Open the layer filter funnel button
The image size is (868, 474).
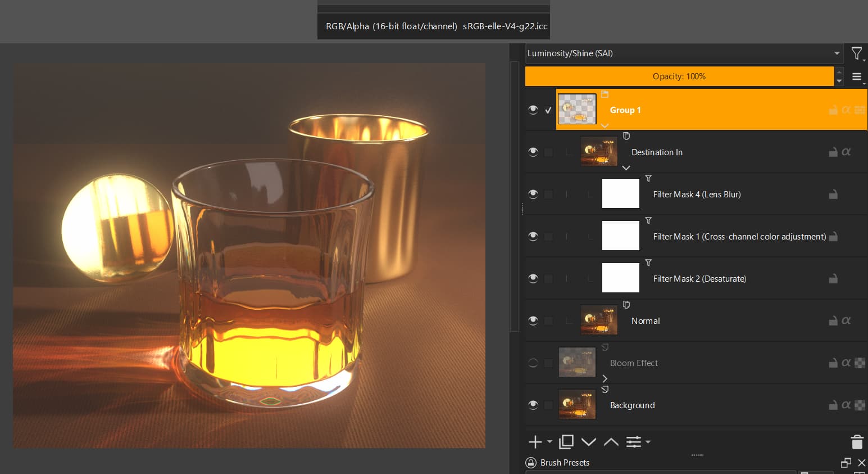[x=856, y=53]
